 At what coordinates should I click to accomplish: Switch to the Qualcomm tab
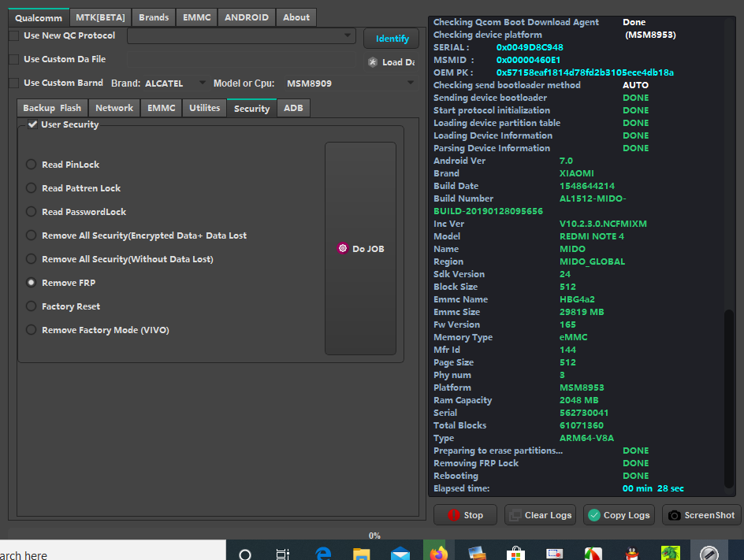coord(39,17)
